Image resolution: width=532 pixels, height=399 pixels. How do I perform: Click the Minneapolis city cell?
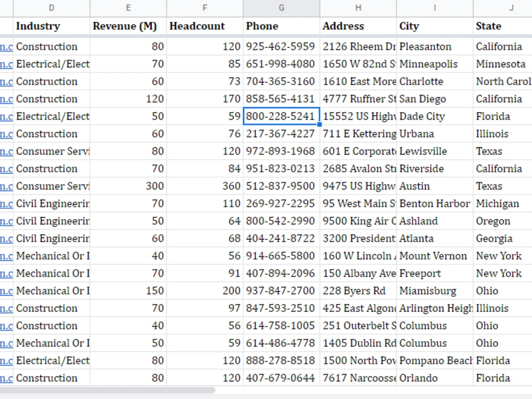[x=435, y=64]
